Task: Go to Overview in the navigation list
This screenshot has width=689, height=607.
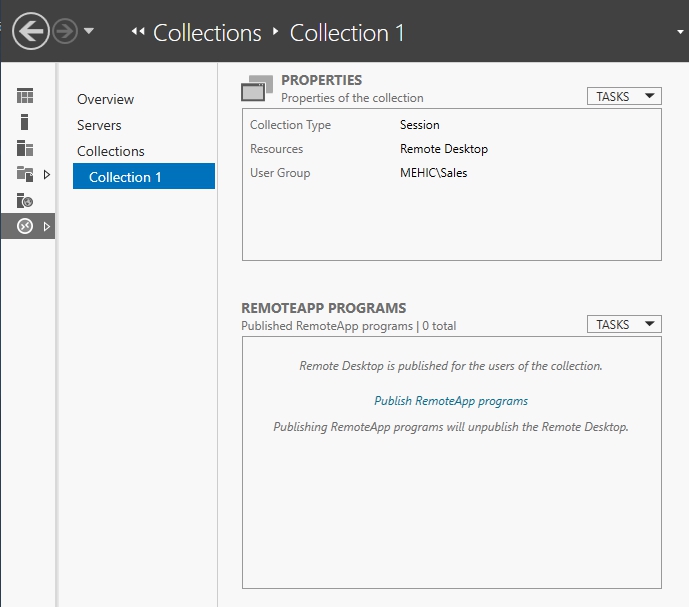Action: [x=105, y=99]
